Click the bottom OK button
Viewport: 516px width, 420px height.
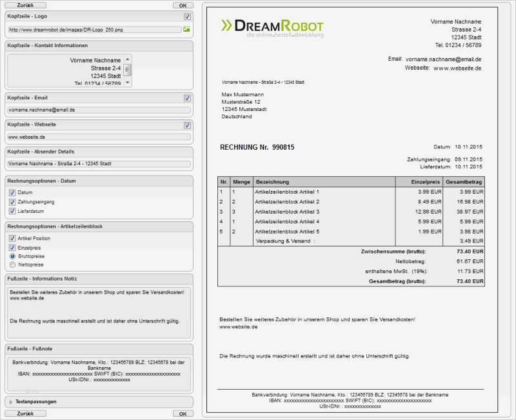click(183, 414)
